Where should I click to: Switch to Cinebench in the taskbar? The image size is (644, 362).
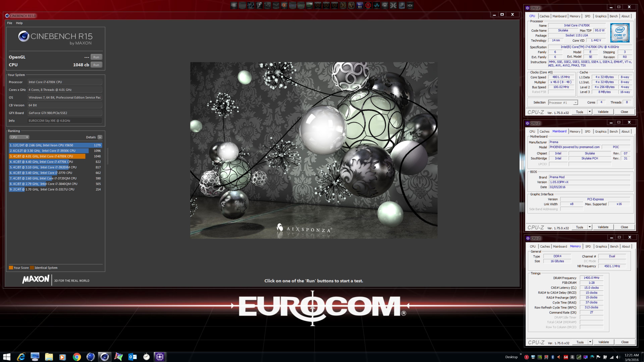click(104, 357)
